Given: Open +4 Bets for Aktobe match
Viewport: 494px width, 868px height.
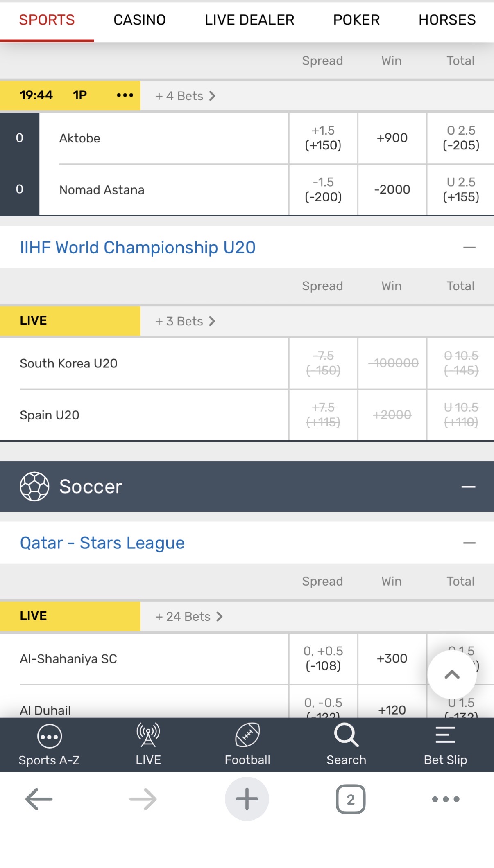Looking at the screenshot, I should click(x=185, y=96).
